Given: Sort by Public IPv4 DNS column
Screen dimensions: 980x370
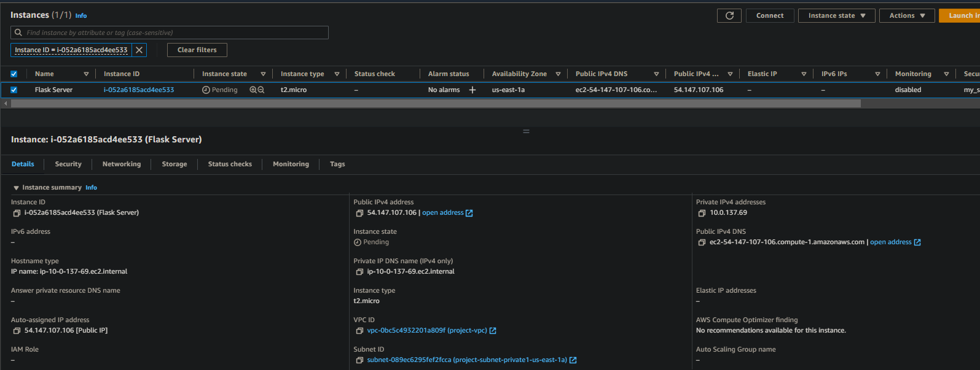Looking at the screenshot, I should [656, 74].
